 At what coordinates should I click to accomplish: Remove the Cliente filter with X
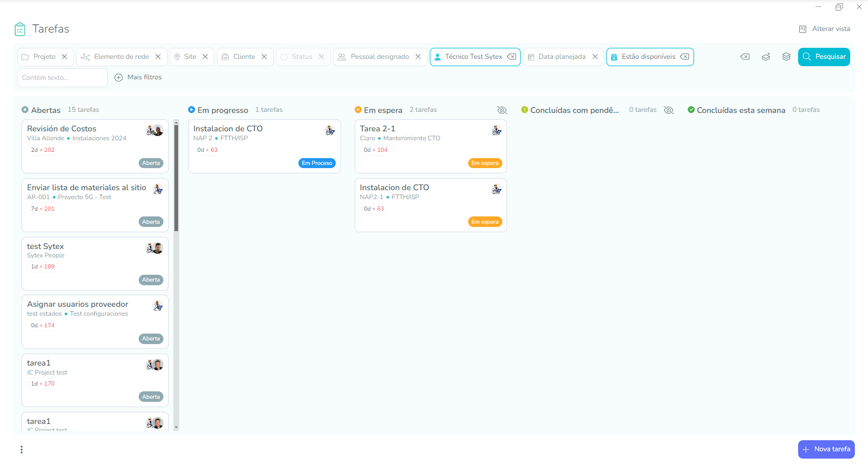click(264, 57)
